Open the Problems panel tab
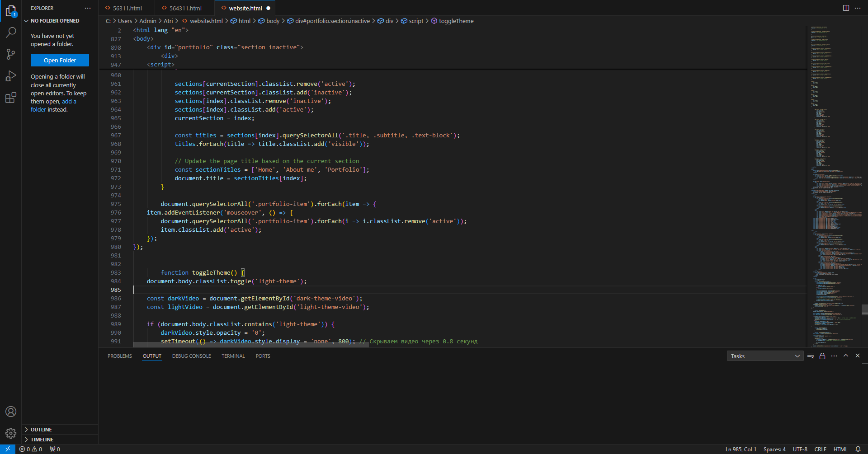This screenshot has width=868, height=454. click(120, 356)
